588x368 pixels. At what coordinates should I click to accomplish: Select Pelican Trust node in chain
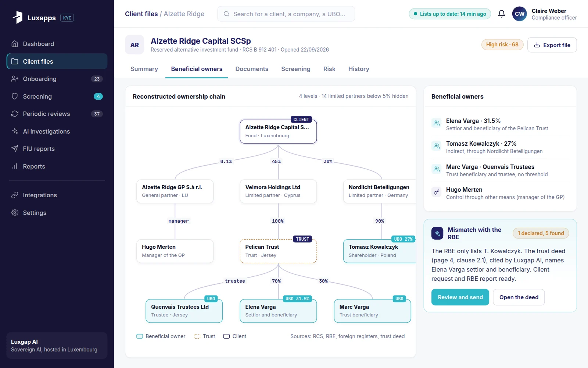pos(278,251)
